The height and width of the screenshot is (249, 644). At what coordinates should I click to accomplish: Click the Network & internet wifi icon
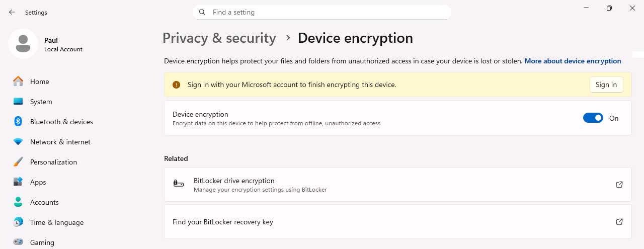coord(18,142)
